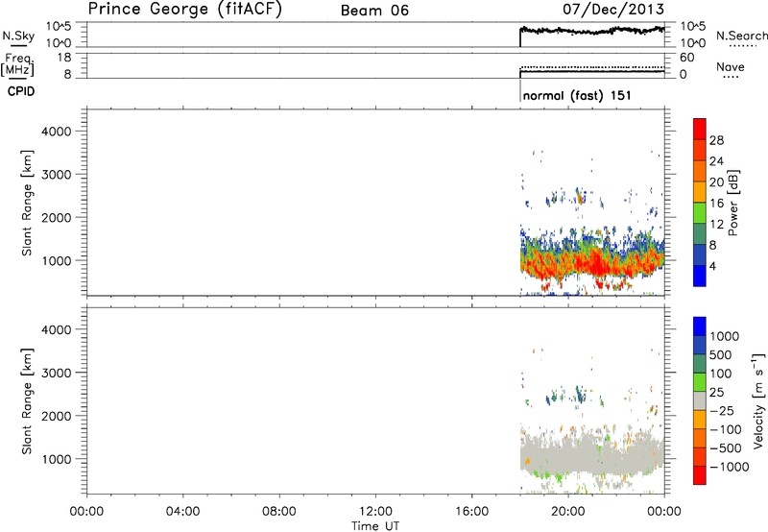Image resolution: width=768 pixels, height=532 pixels.
Task: Click the "04:00" time tick label
Action: point(182,512)
